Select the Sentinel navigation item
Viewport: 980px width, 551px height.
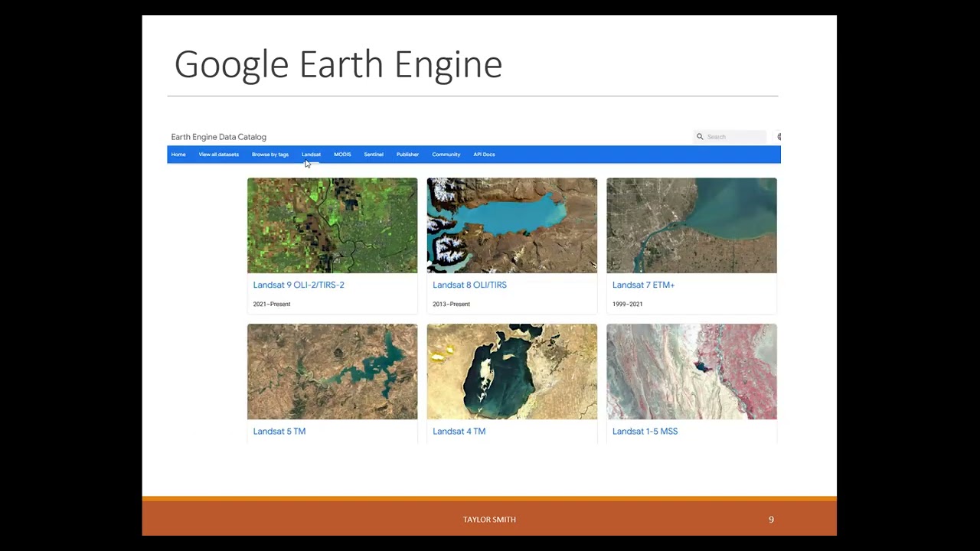(x=374, y=155)
